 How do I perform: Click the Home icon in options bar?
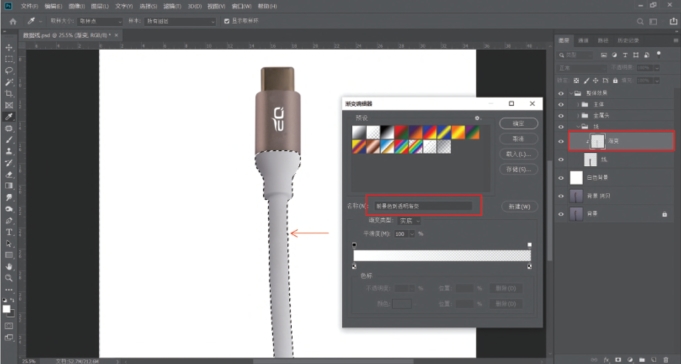click(x=13, y=21)
